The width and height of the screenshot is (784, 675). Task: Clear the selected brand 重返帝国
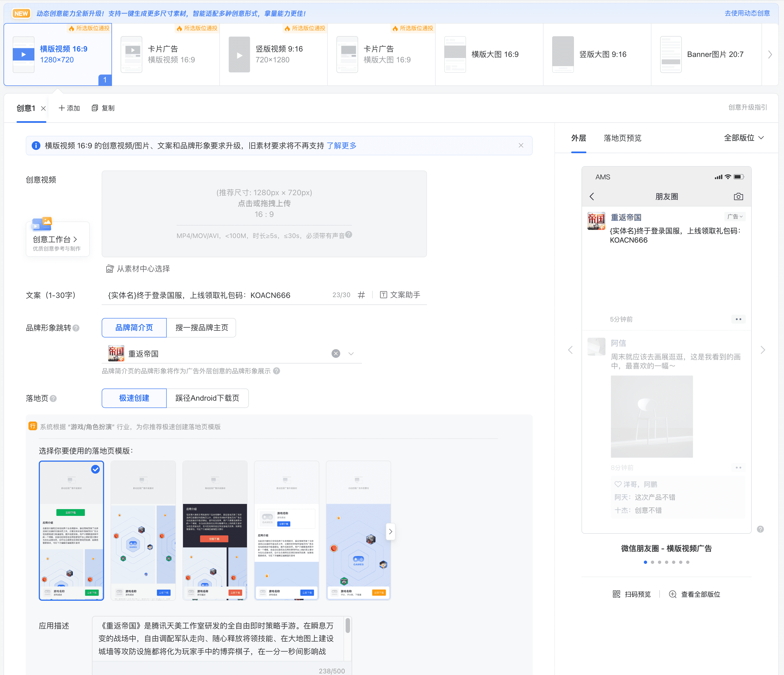[336, 354]
